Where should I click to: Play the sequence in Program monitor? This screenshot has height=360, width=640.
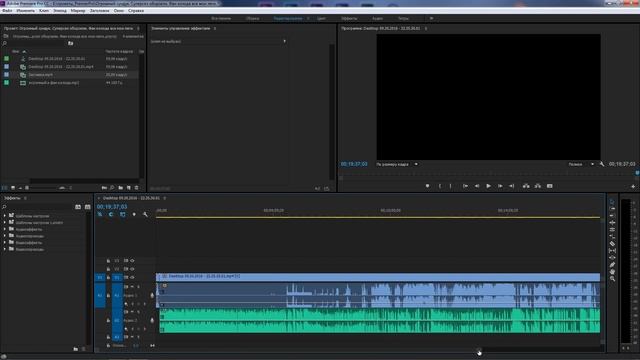(x=488, y=186)
